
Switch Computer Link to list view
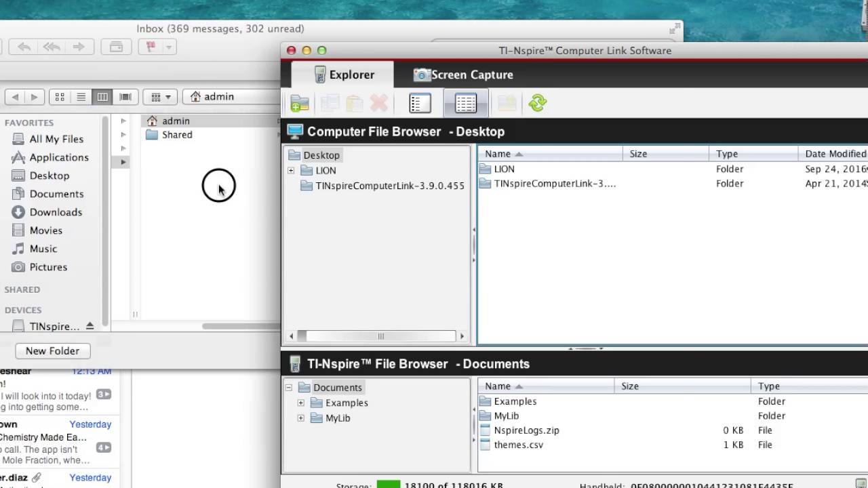pyautogui.click(x=420, y=103)
